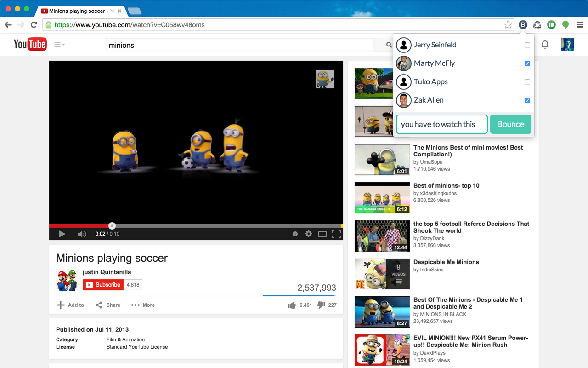Open Best of minions- top 10 video
588x368 pixels.
(446, 186)
